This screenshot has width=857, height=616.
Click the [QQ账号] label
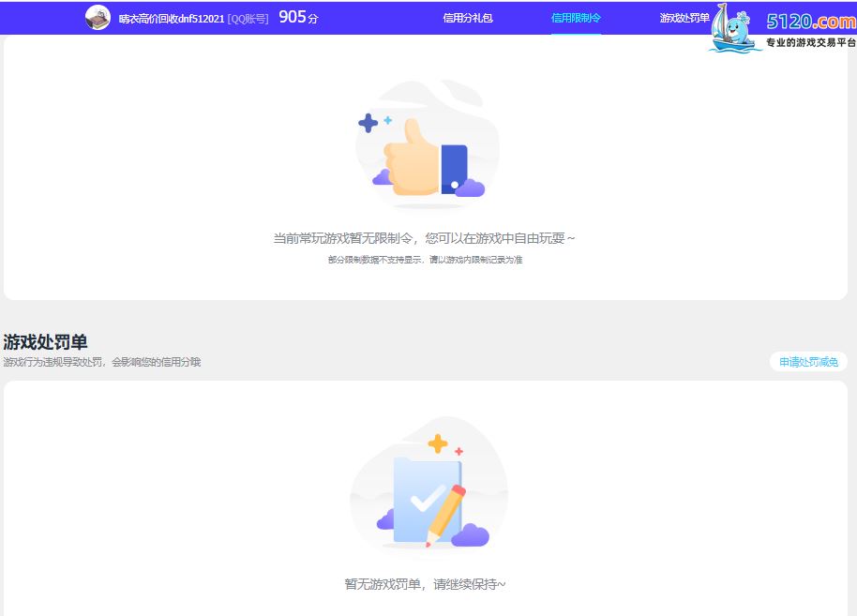tap(248, 19)
